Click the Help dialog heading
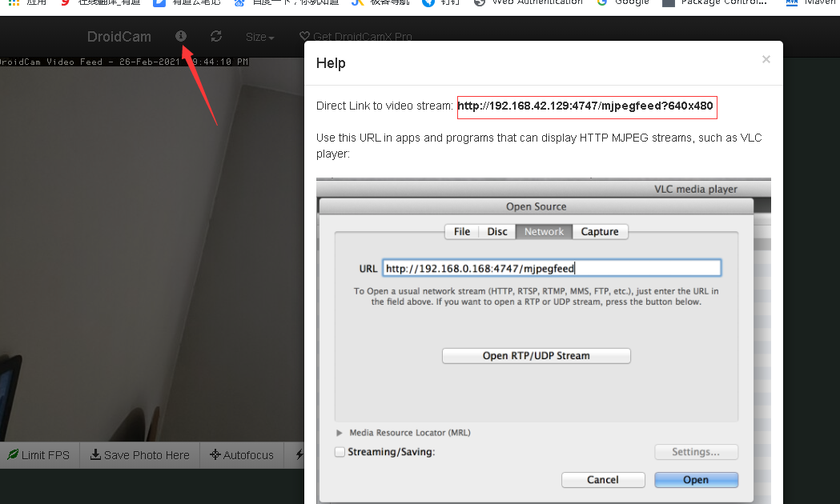The width and height of the screenshot is (840, 504). (x=331, y=63)
